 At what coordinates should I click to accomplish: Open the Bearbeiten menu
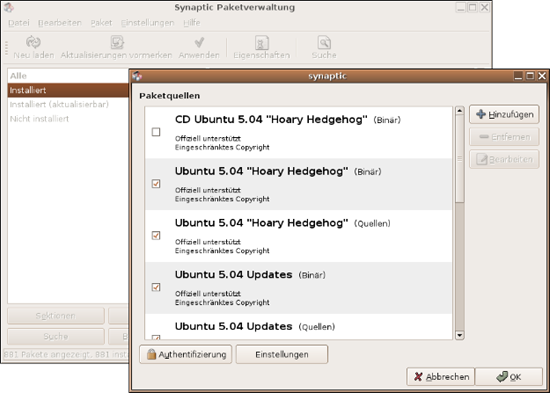(x=60, y=23)
